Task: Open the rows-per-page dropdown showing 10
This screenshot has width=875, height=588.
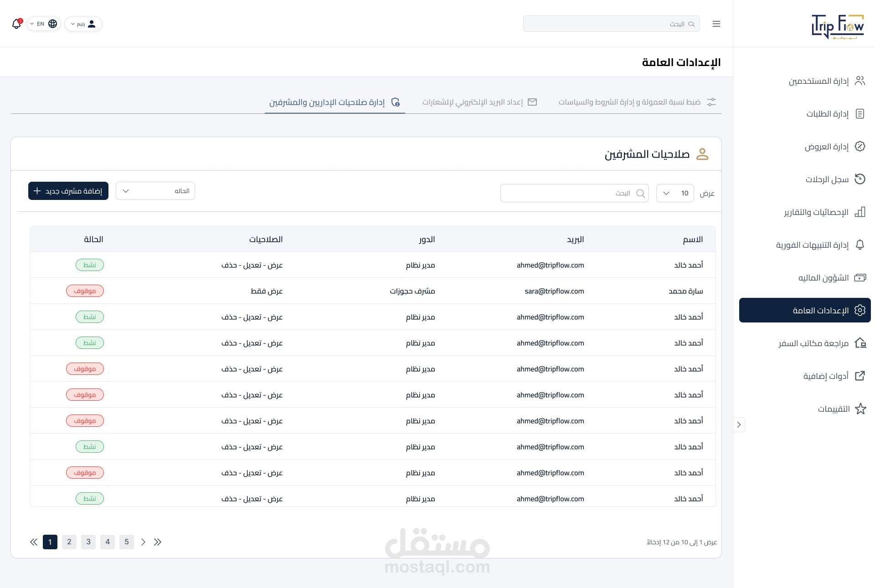Action: pos(674,193)
